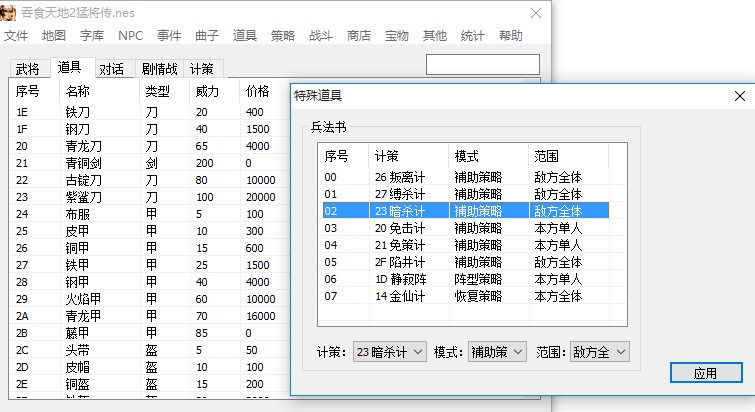Select the 铜盔 item row
The height and width of the screenshot is (412, 755).
click(150, 384)
